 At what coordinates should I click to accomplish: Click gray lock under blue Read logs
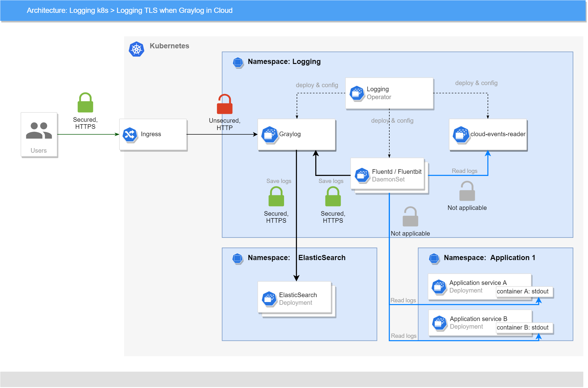[x=467, y=191]
